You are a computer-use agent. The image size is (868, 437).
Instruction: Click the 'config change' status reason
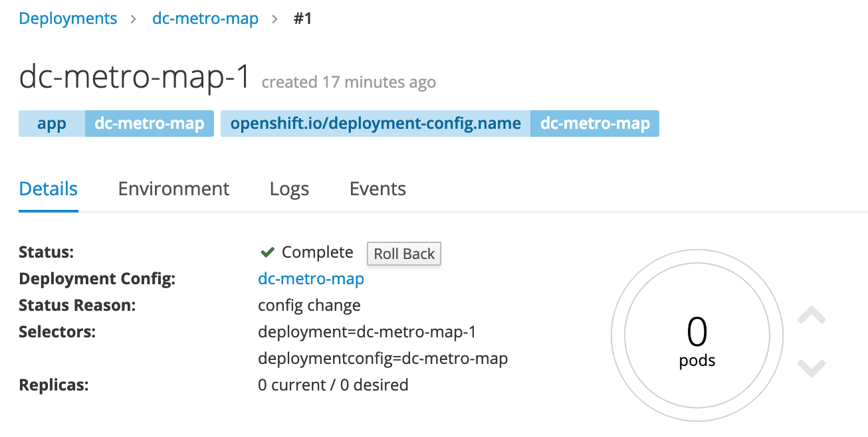point(309,306)
